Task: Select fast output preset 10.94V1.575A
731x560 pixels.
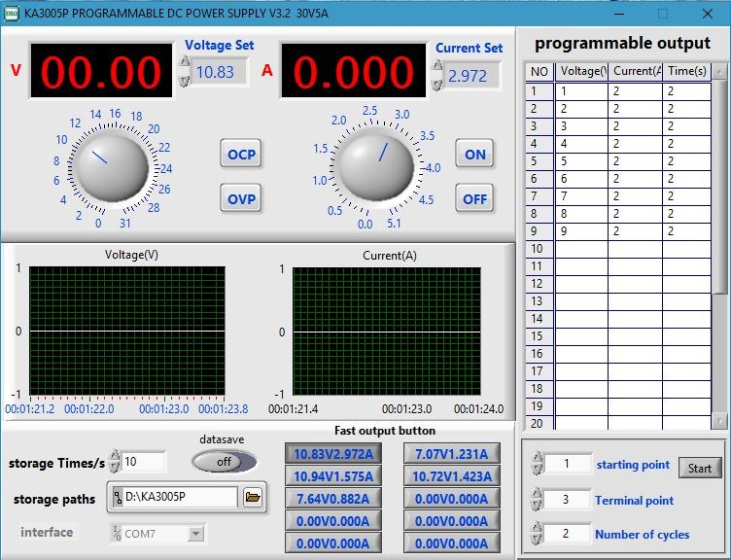Action: (x=333, y=476)
